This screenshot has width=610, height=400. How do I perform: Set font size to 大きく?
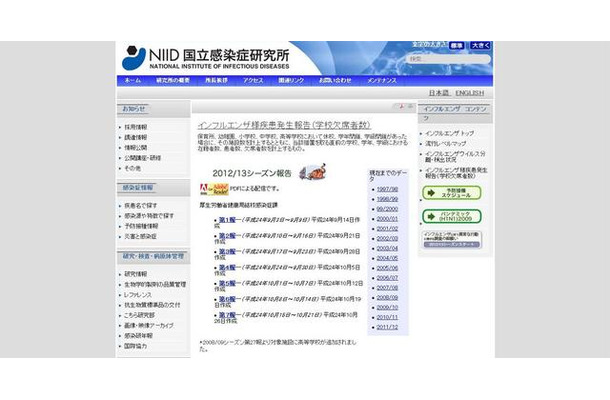coord(480,46)
